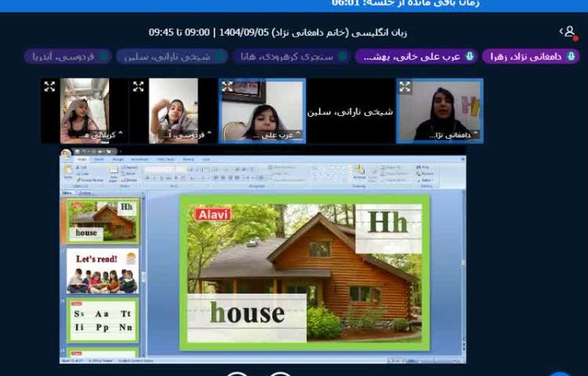The height and width of the screenshot is (376, 588).
Task: Click the red Alavi label on slide
Action: click(213, 215)
